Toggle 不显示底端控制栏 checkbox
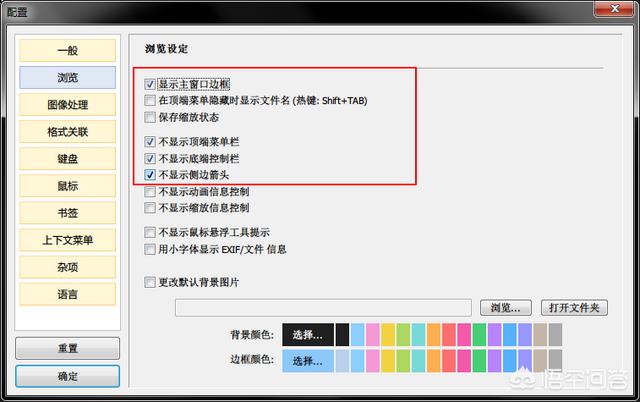Screen dimensions: 640x402 click(x=150, y=158)
